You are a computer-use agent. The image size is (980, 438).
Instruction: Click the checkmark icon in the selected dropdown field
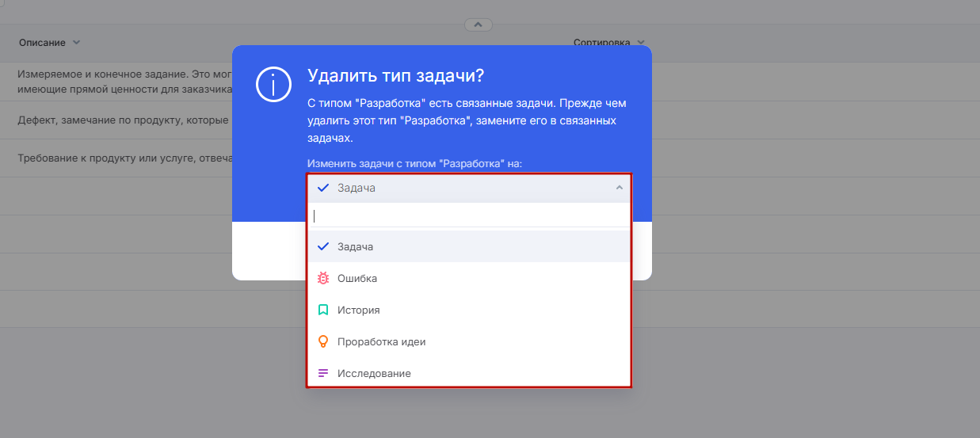point(323,189)
